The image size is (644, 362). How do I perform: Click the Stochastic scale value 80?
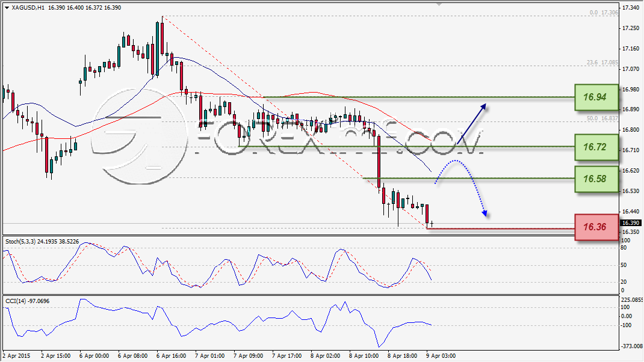pos(624,248)
